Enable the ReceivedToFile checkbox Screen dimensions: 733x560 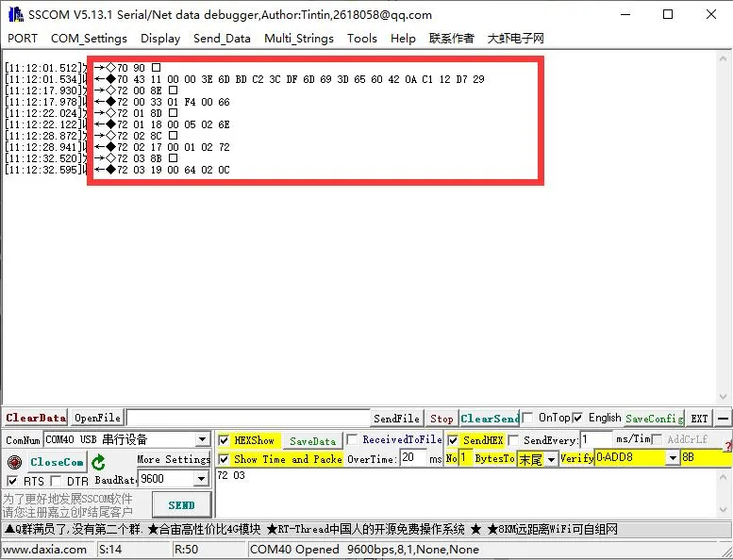point(353,439)
